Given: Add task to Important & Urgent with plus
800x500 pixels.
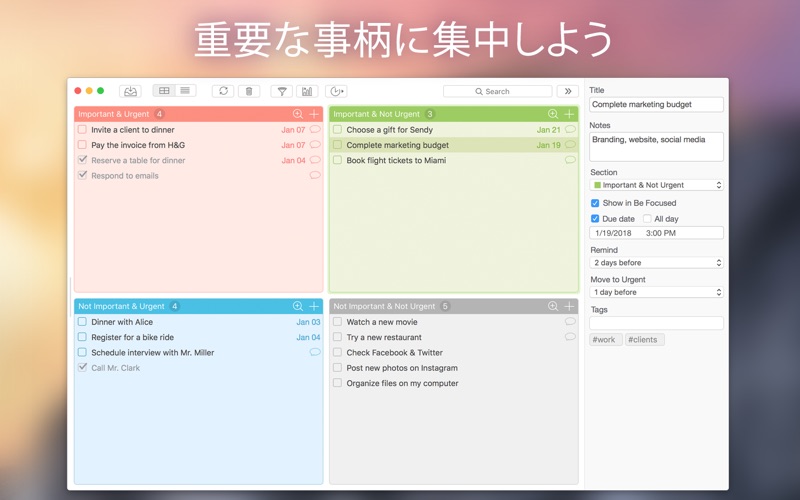Looking at the screenshot, I should click(x=314, y=114).
